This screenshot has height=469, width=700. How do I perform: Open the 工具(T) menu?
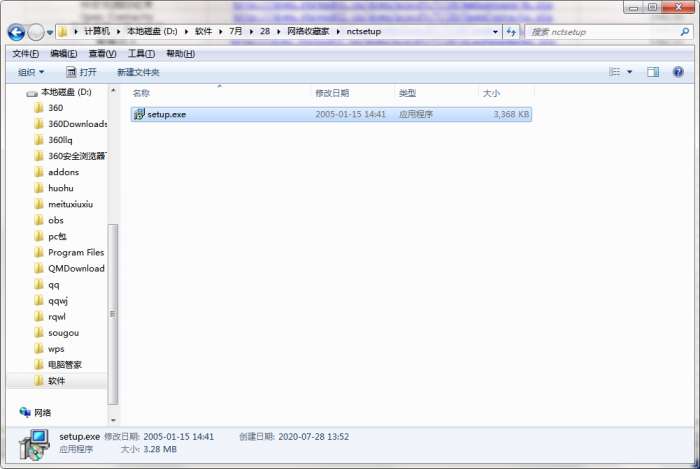coord(141,54)
